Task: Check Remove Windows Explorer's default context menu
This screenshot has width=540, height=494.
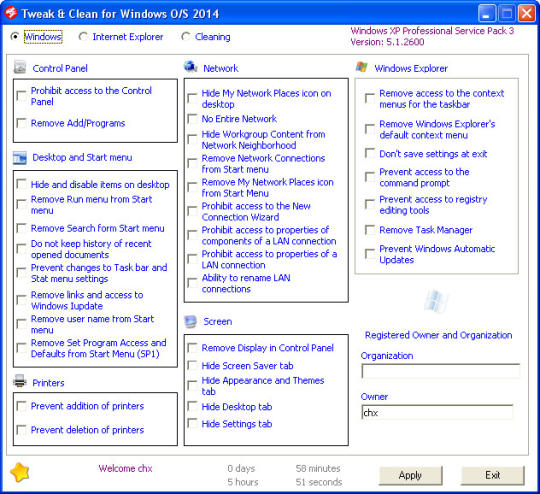Action: (370, 129)
